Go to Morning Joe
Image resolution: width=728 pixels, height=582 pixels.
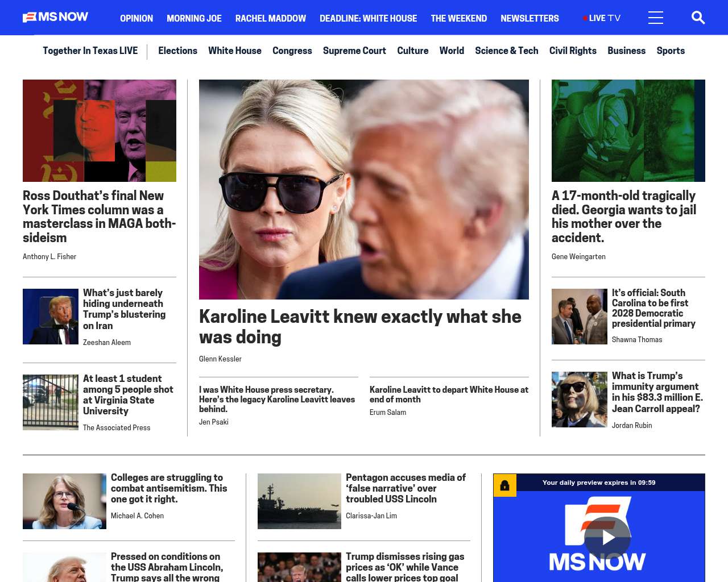tap(194, 18)
